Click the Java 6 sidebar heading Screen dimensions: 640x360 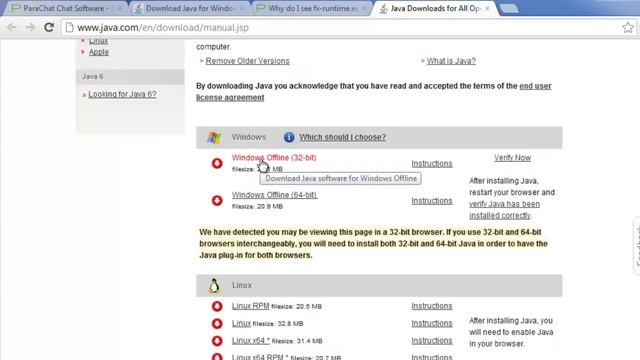(93, 76)
